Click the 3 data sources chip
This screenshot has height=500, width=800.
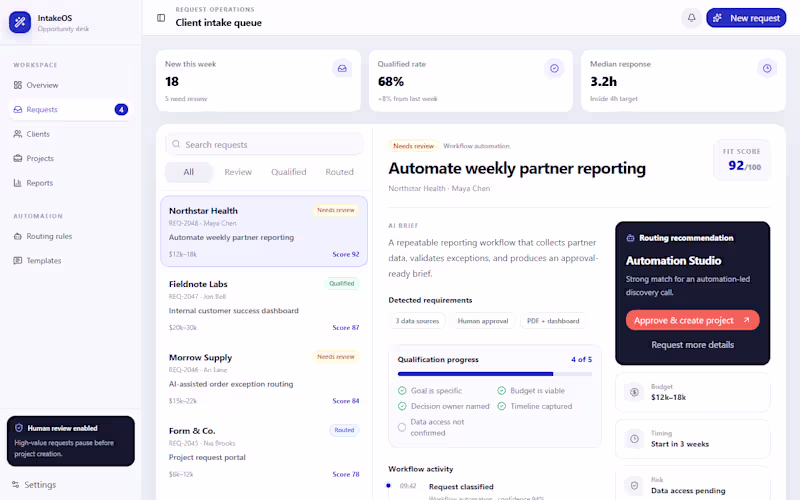click(417, 321)
